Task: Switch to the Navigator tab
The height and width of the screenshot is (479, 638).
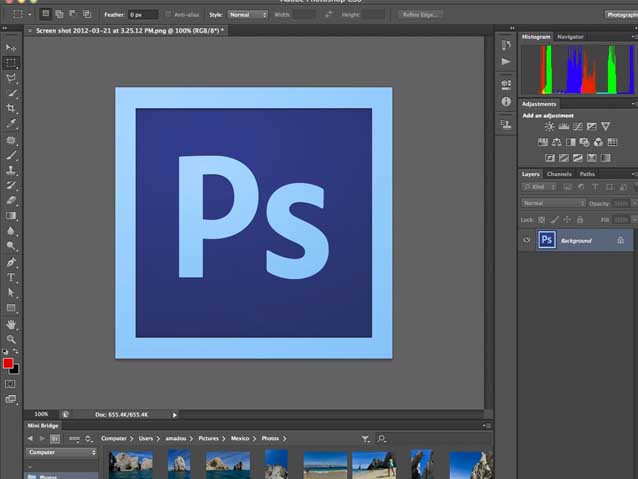Action: (570, 37)
